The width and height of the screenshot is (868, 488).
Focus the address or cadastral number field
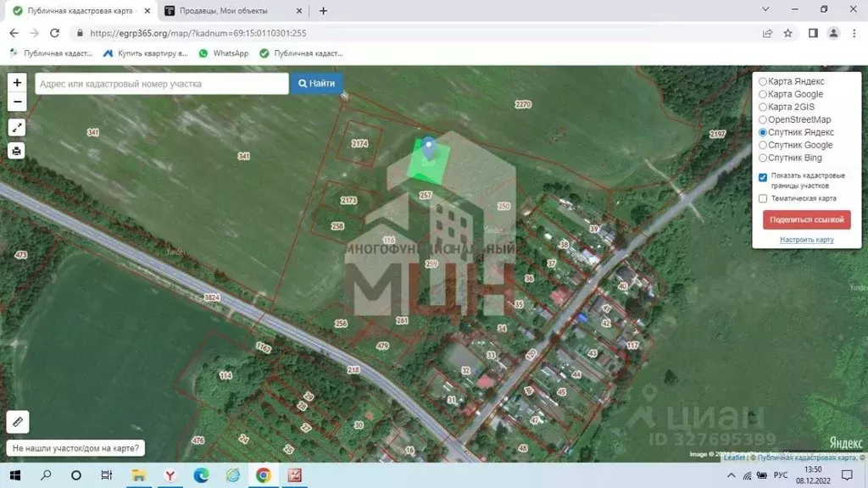[162, 84]
